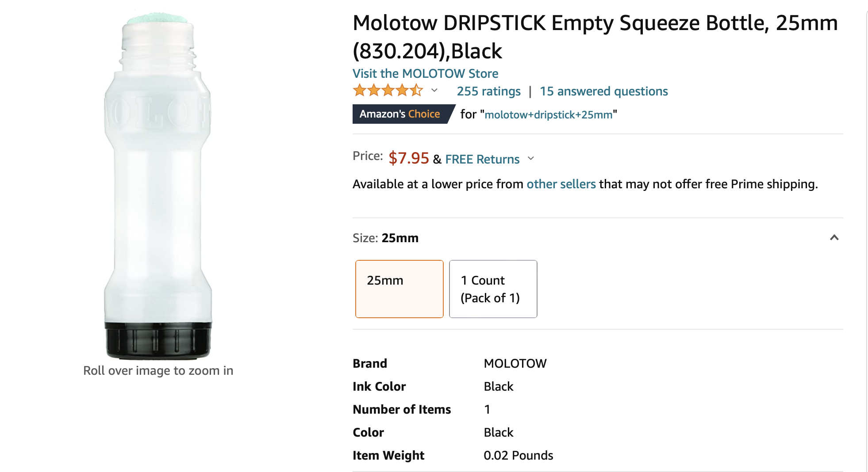This screenshot has height=472, width=868.
Task: Click the Size: 25mm heading
Action: click(x=385, y=238)
